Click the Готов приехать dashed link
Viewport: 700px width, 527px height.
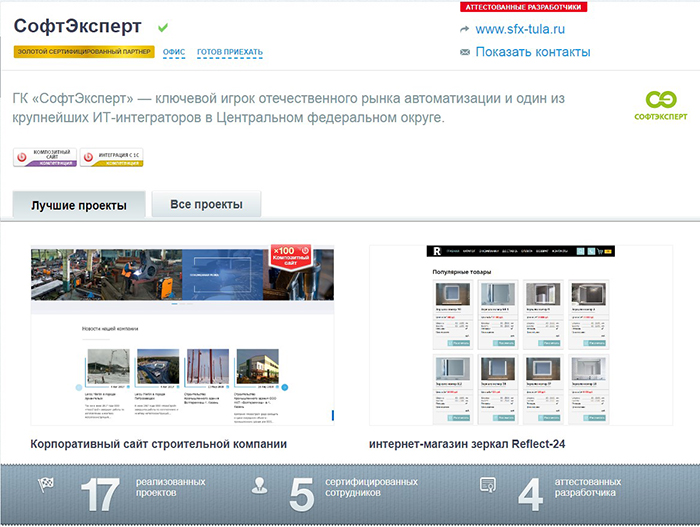(230, 52)
